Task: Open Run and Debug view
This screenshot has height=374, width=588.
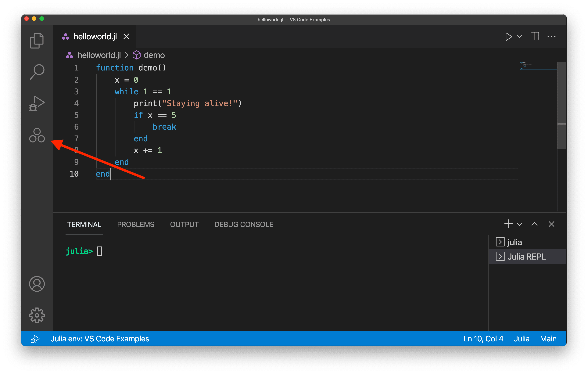Action: tap(37, 103)
